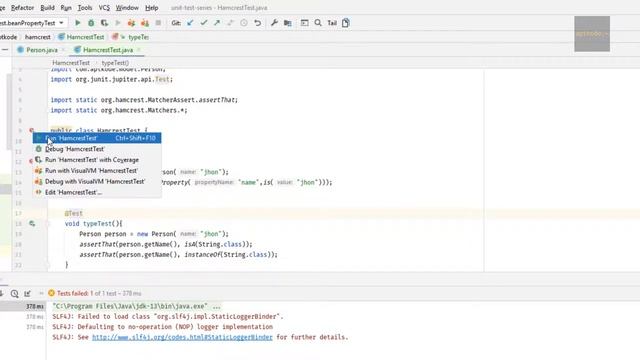Click the gutter run icon beside typeTest
The image size is (640, 360).
pos(32,224)
